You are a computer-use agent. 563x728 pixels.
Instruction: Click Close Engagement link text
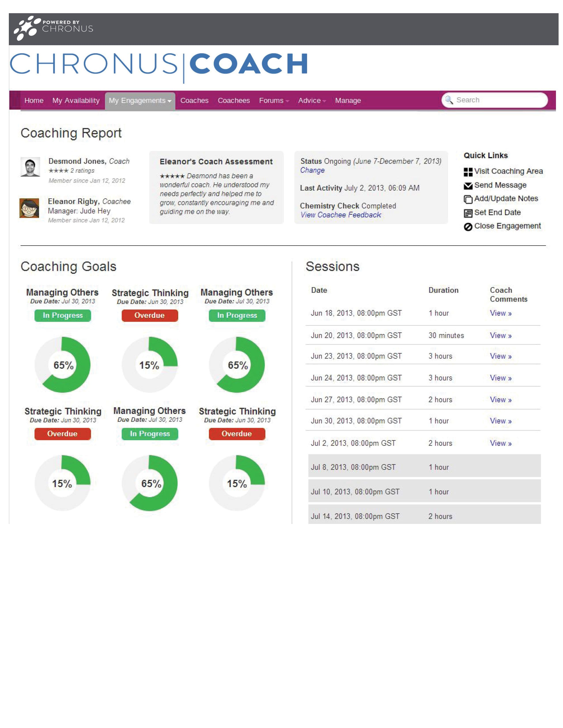point(507,226)
